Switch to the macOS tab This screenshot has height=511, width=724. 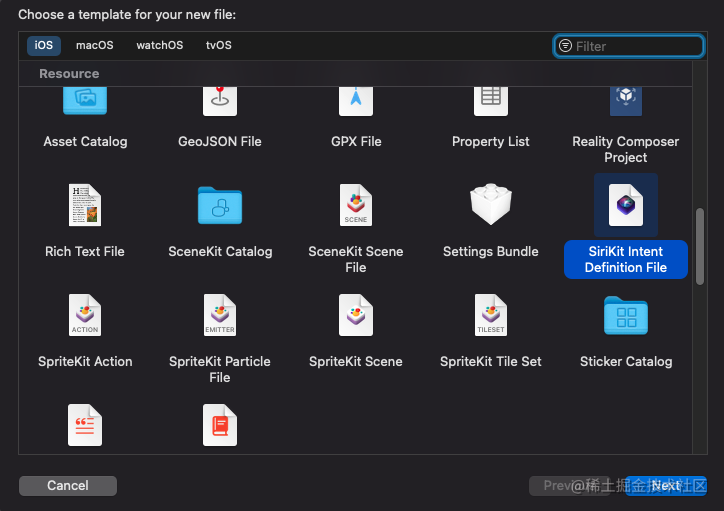95,46
